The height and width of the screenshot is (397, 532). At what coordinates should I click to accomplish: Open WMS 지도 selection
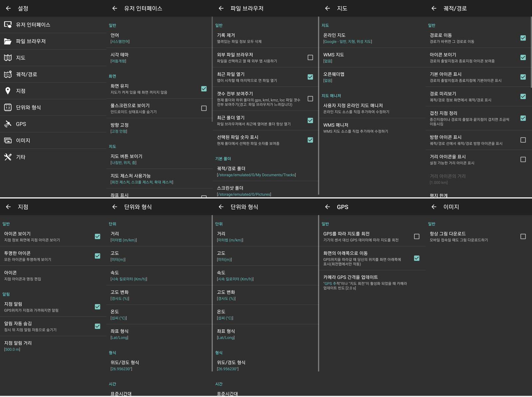click(x=372, y=57)
